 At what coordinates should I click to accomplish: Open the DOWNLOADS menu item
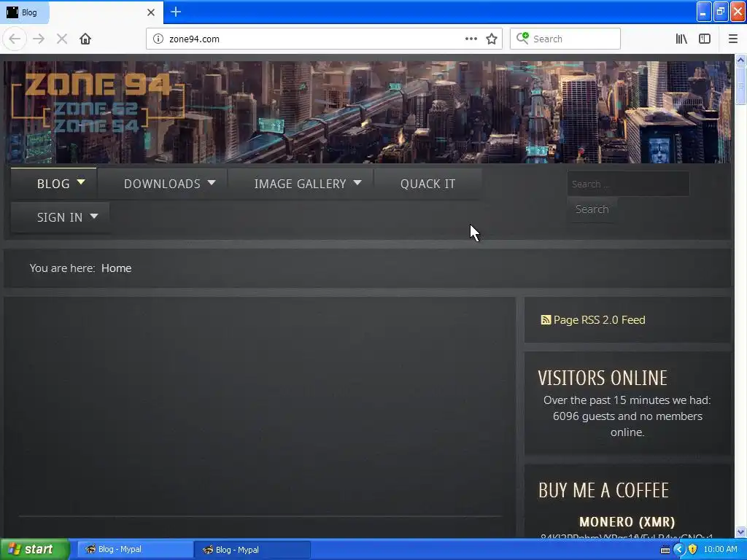coord(162,184)
